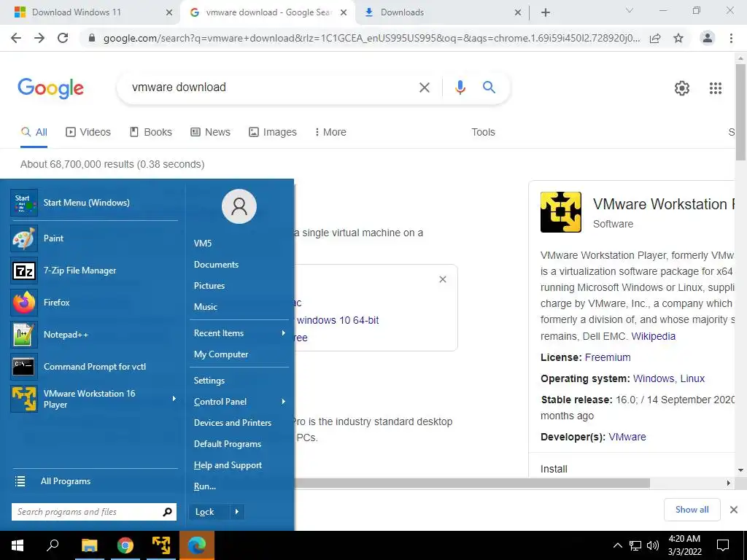Open Pictures from start menu

209,286
